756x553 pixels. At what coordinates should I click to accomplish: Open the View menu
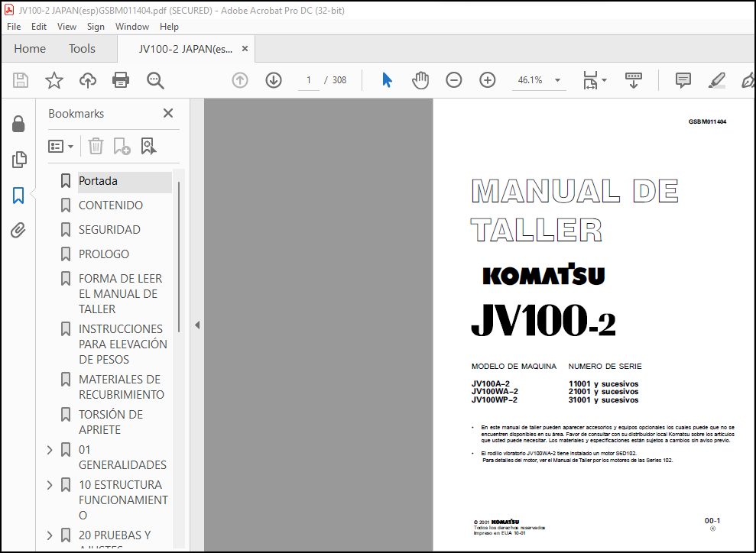67,27
